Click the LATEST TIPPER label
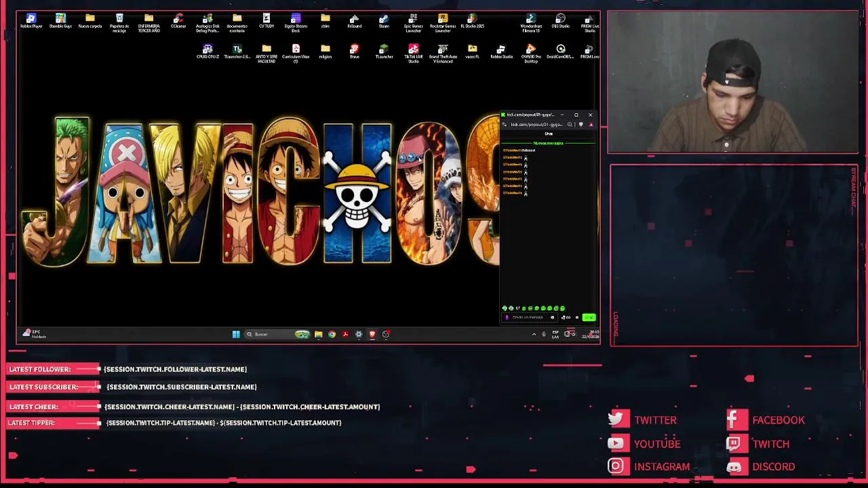The width and height of the screenshot is (868, 488). click(32, 423)
